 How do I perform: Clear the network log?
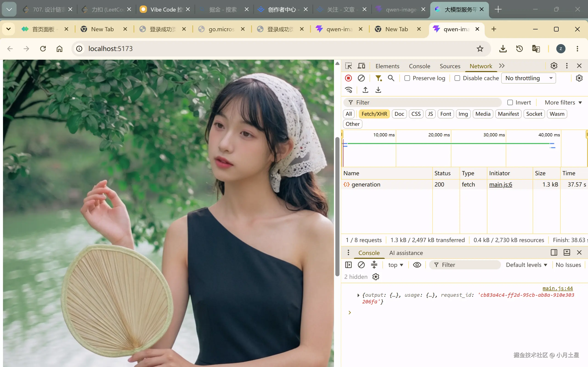(x=361, y=78)
